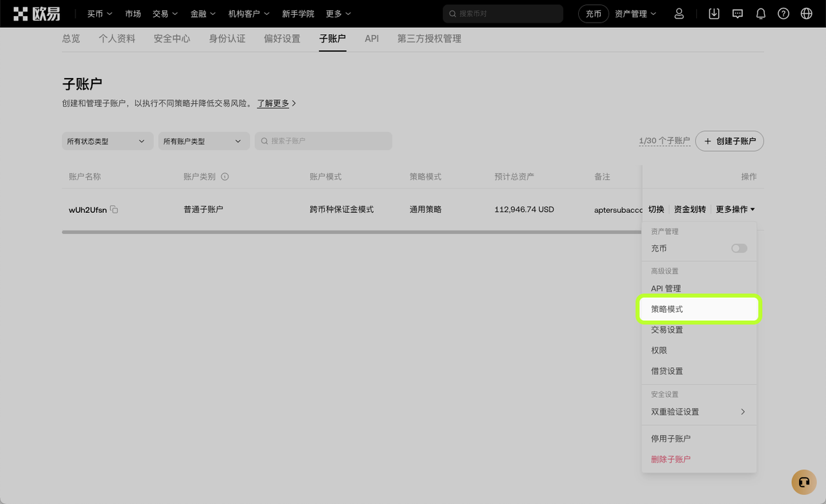Switch to the API tab
The width and height of the screenshot is (826, 504).
[x=372, y=39]
